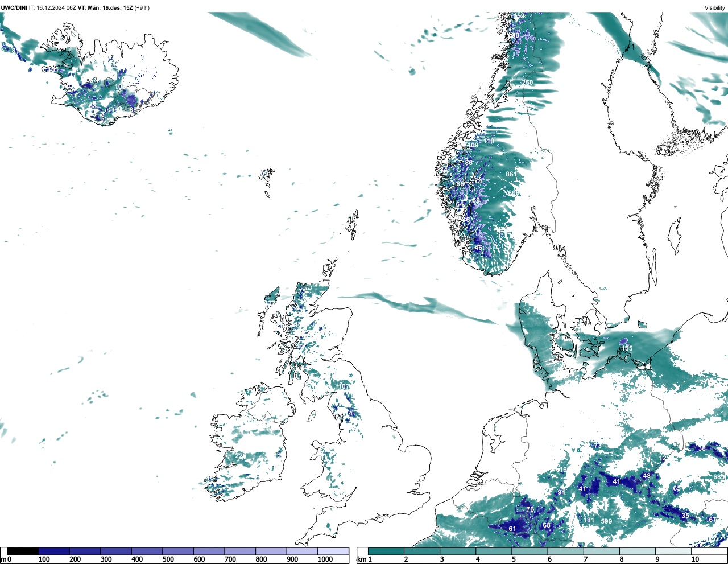Click the "94" visibility value on map
Screen dimensions: 728x564
(561, 493)
